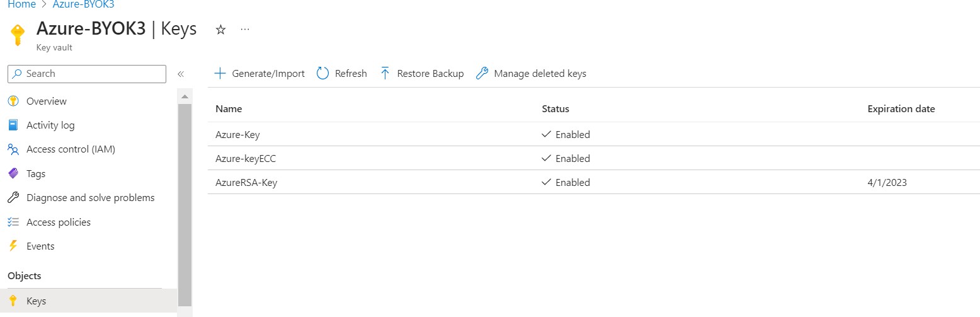Click the Status column header
The image size is (980, 317).
click(556, 109)
